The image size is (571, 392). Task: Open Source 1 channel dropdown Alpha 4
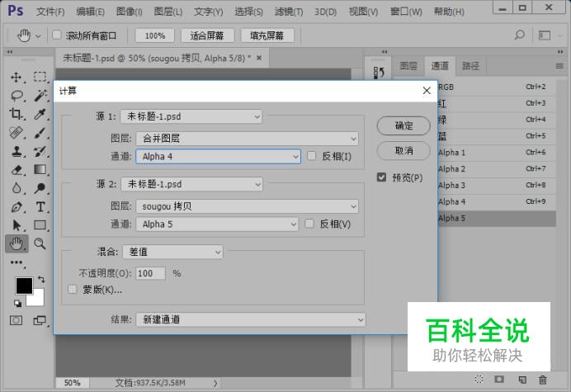click(x=218, y=156)
